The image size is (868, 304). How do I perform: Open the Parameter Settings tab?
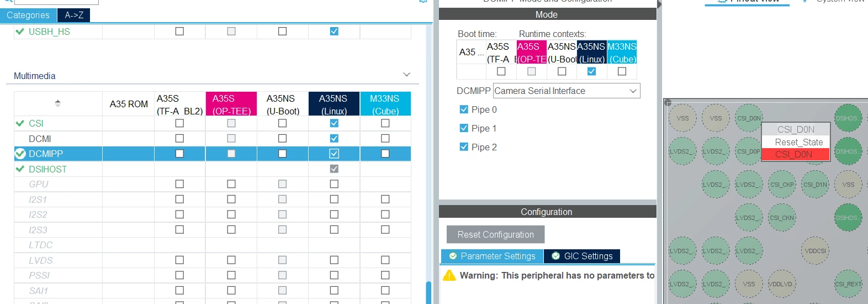(492, 256)
